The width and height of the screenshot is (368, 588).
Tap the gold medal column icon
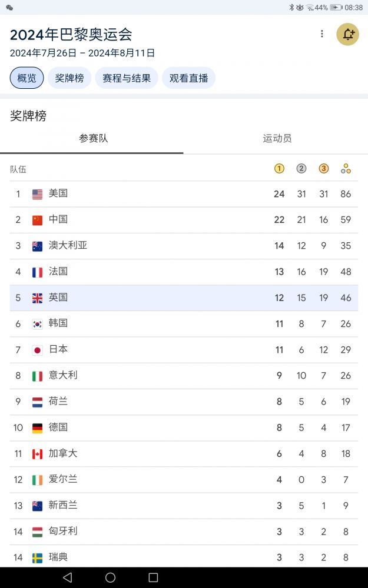(x=279, y=169)
